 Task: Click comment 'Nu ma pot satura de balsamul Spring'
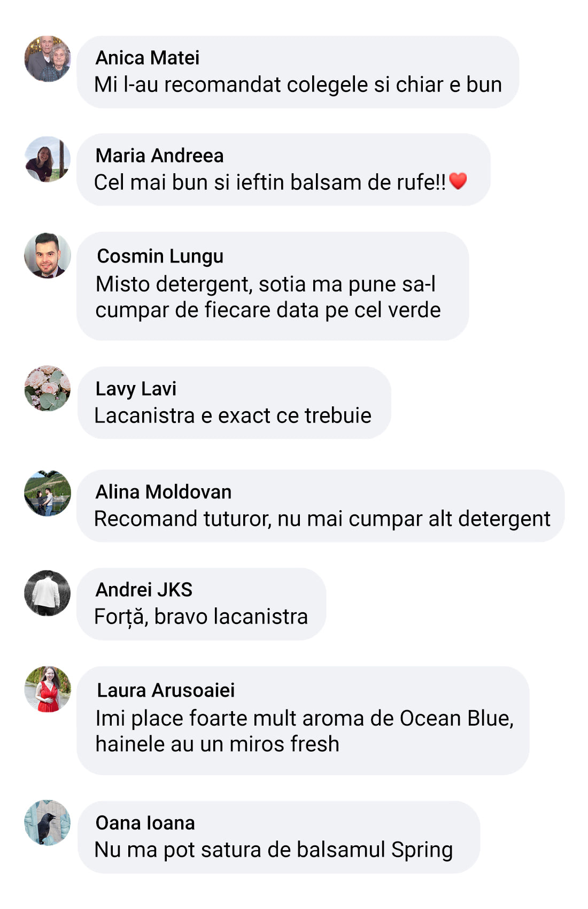click(x=274, y=850)
